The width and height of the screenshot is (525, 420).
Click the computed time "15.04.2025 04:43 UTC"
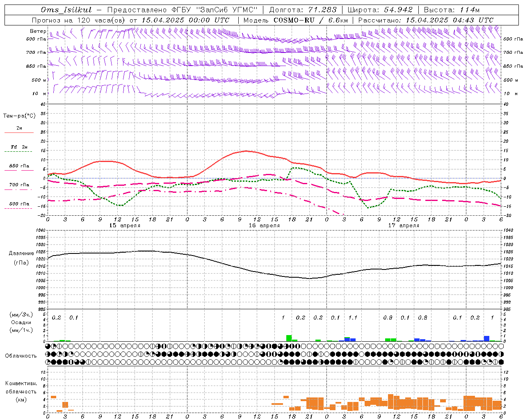coord(449,20)
